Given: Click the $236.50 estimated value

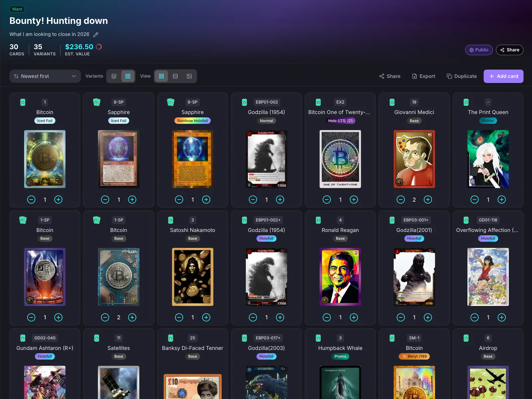Looking at the screenshot, I should pos(79,47).
